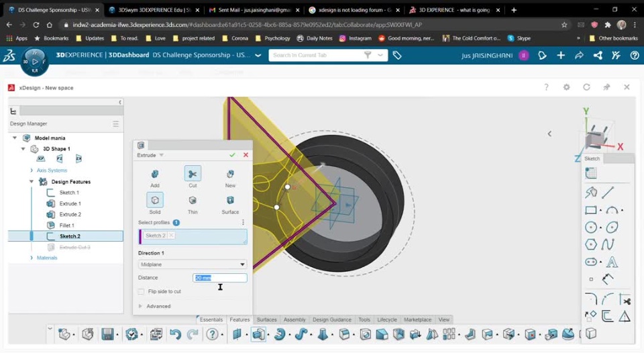Select the Offset sketch tool
644x353 pixels.
(x=607, y=316)
